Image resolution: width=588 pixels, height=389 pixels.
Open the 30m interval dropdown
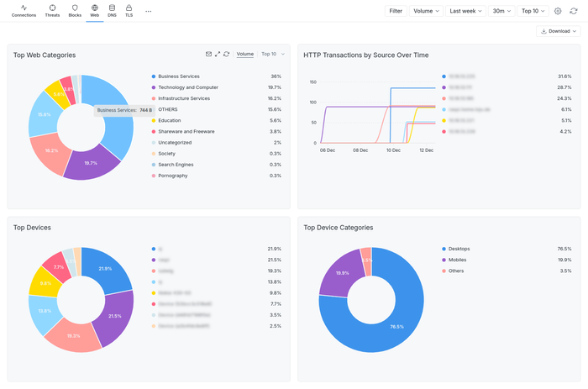pyautogui.click(x=501, y=11)
